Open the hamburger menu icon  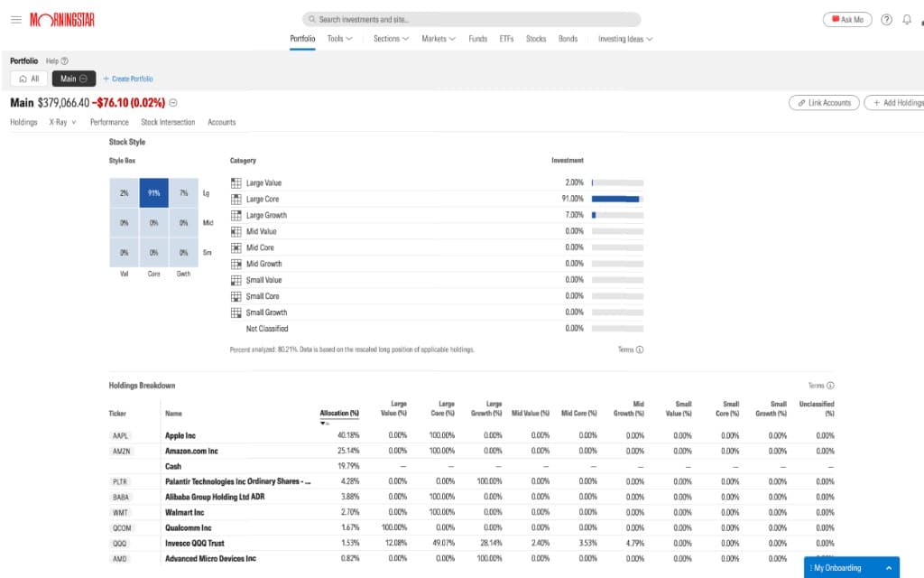(x=16, y=20)
